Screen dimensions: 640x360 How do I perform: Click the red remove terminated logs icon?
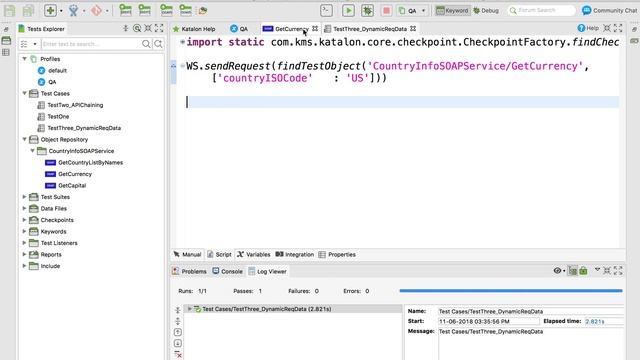(178, 354)
